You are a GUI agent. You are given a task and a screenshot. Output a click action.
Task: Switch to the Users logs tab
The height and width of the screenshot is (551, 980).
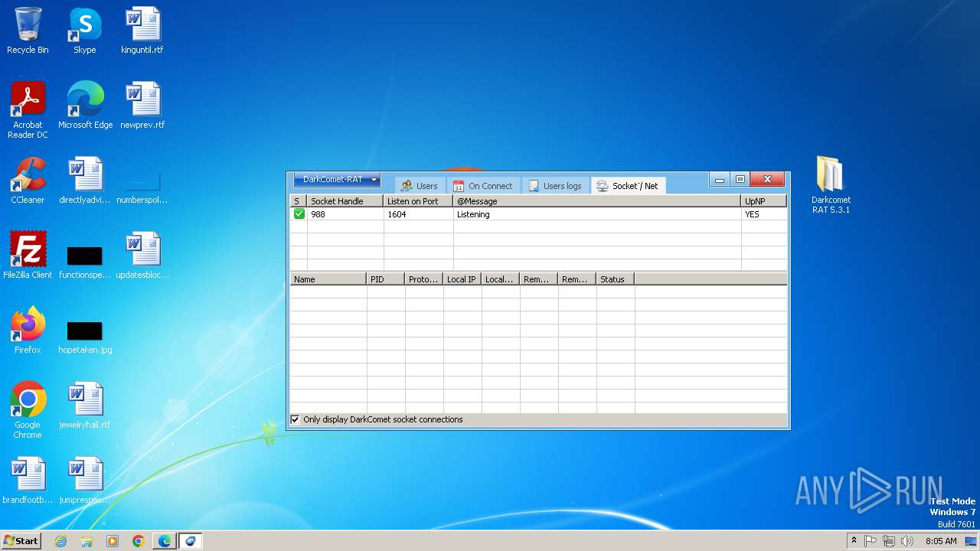coord(555,185)
